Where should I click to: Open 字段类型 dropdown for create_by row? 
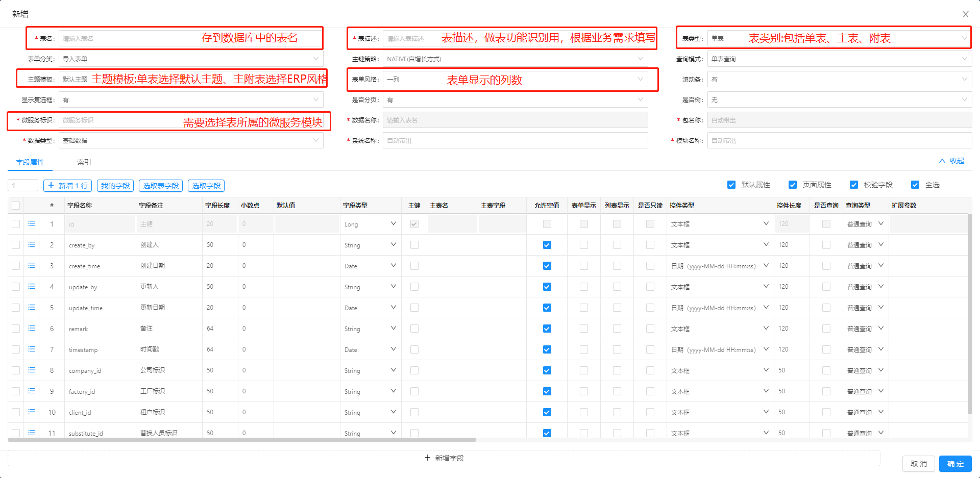click(x=370, y=245)
